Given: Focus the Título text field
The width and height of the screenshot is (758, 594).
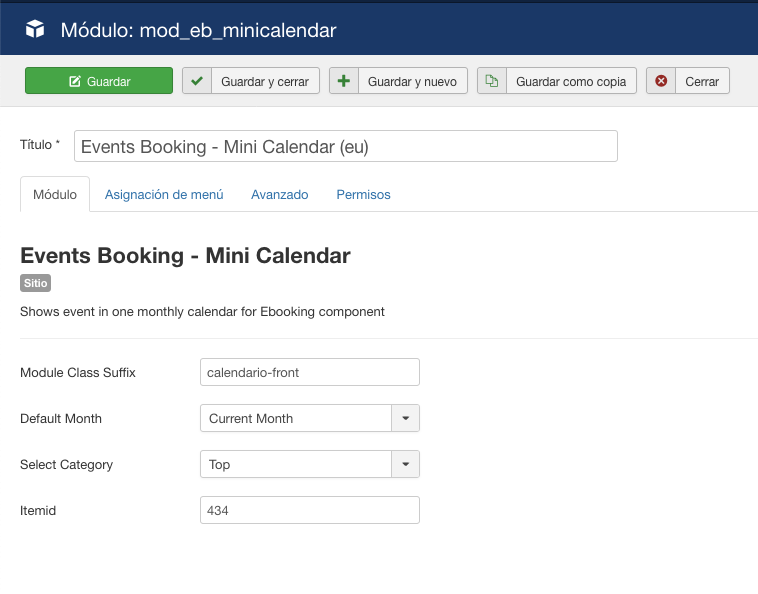Looking at the screenshot, I should tap(345, 146).
